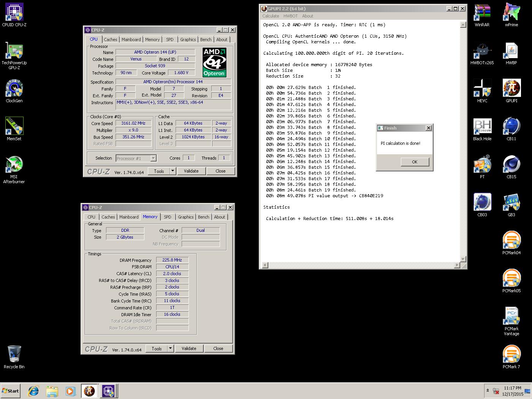Viewport: 532px width, 399px height.
Task: Open PCMark04 desktop shortcut
Action: point(511,243)
